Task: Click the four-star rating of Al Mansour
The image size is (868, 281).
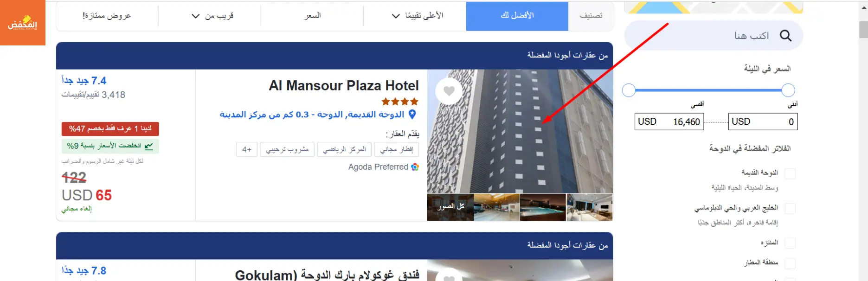Action: [400, 102]
